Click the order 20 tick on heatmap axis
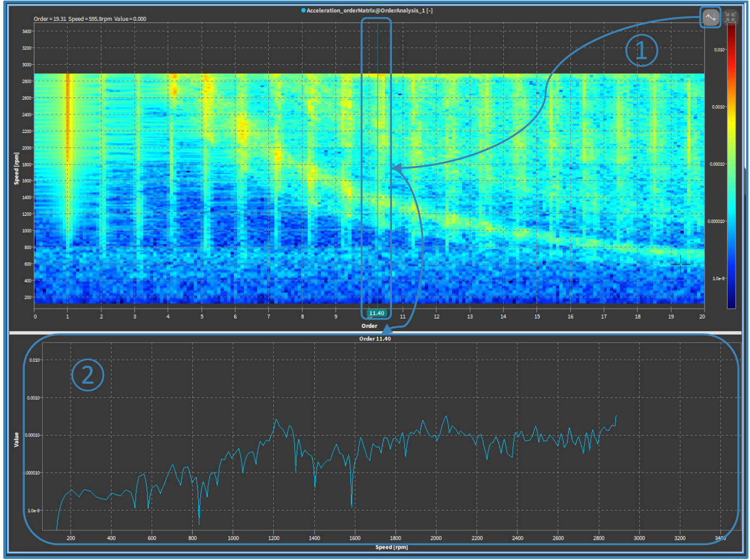The image size is (750, 560). point(702,316)
